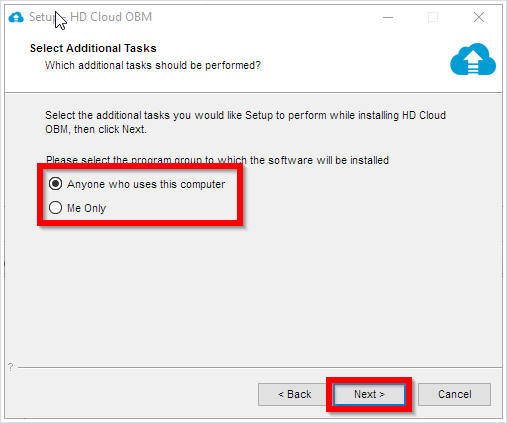Image resolution: width=507 pixels, height=423 pixels.
Task: Close the HD Cloud OBM Setup window
Action: [479, 17]
